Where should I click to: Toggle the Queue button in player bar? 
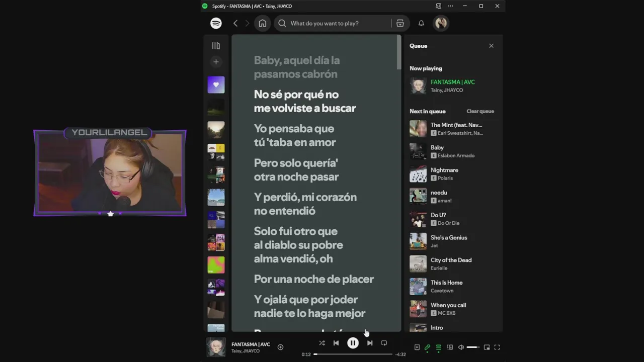click(439, 347)
